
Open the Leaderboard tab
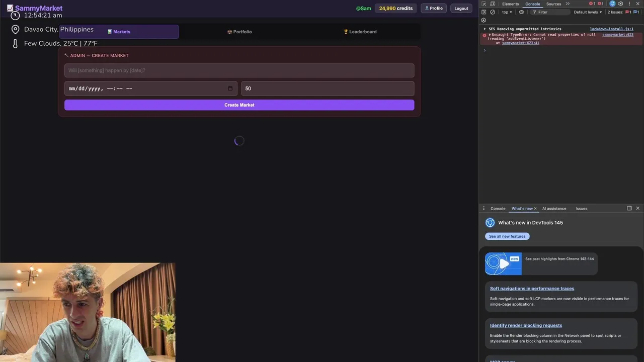(x=360, y=32)
